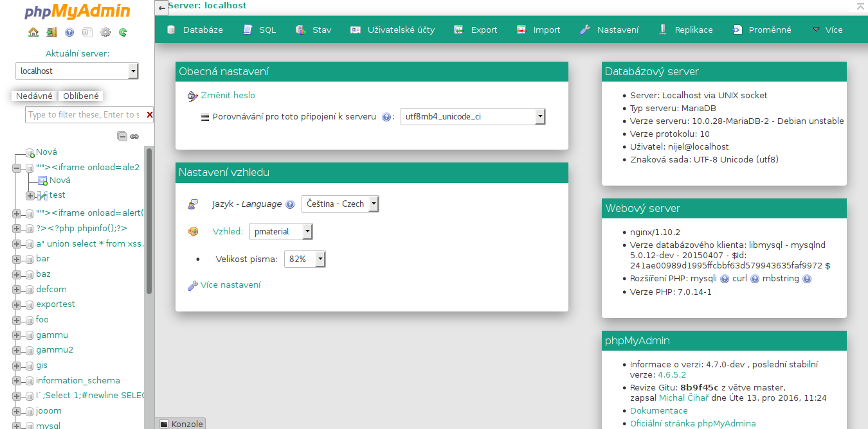
Task: Click the collapse-all icon above the database tree
Action: click(122, 136)
